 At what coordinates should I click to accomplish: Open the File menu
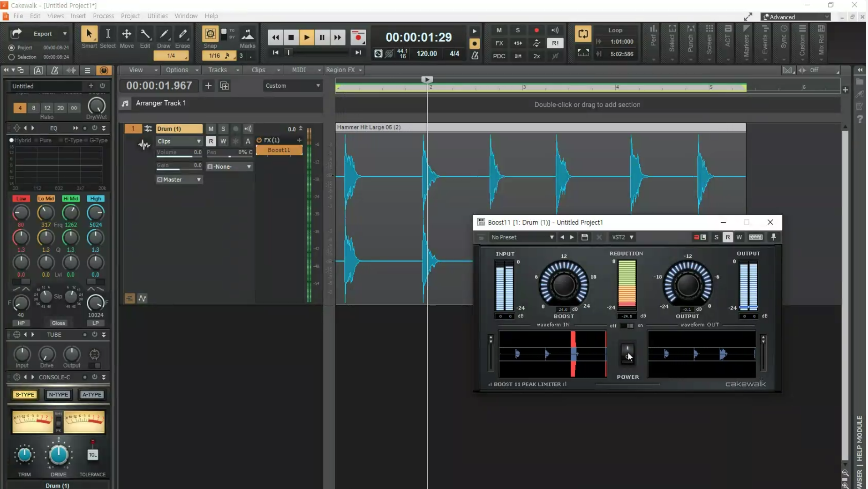click(x=18, y=16)
